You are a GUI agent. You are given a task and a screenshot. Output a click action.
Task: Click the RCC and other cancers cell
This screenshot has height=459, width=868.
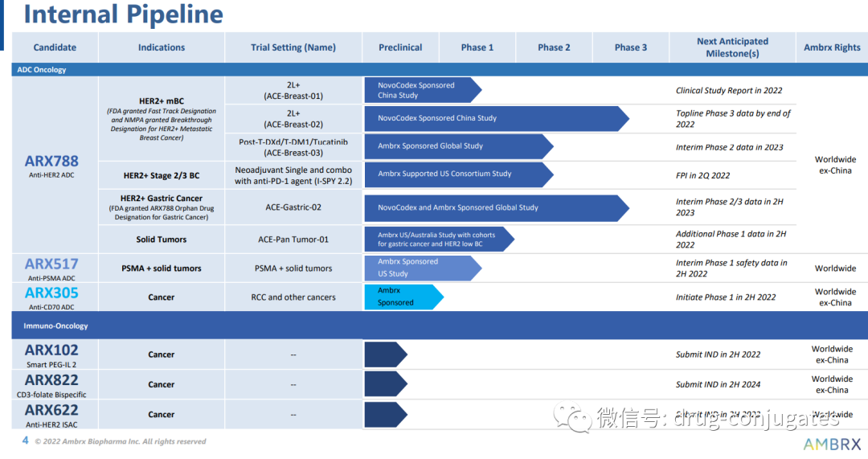(x=293, y=297)
